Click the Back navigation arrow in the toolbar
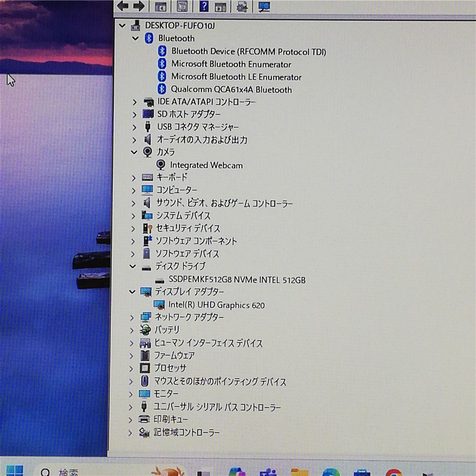The height and width of the screenshot is (476, 476). coord(123,6)
